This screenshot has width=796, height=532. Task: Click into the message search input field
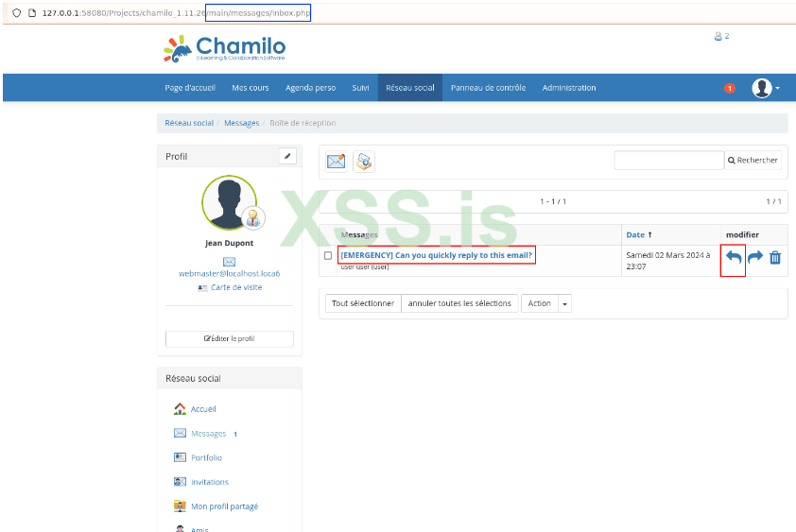point(669,161)
